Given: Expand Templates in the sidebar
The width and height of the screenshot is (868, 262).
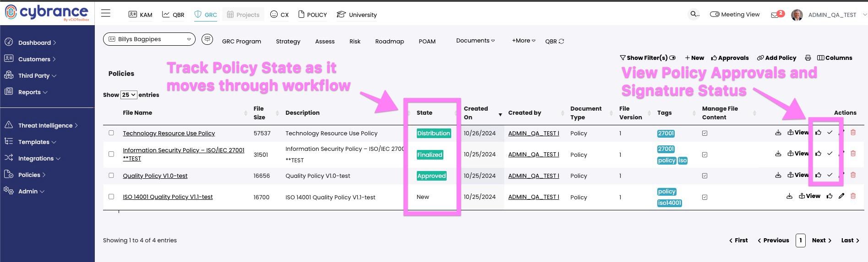Looking at the screenshot, I should pyautogui.click(x=37, y=142).
